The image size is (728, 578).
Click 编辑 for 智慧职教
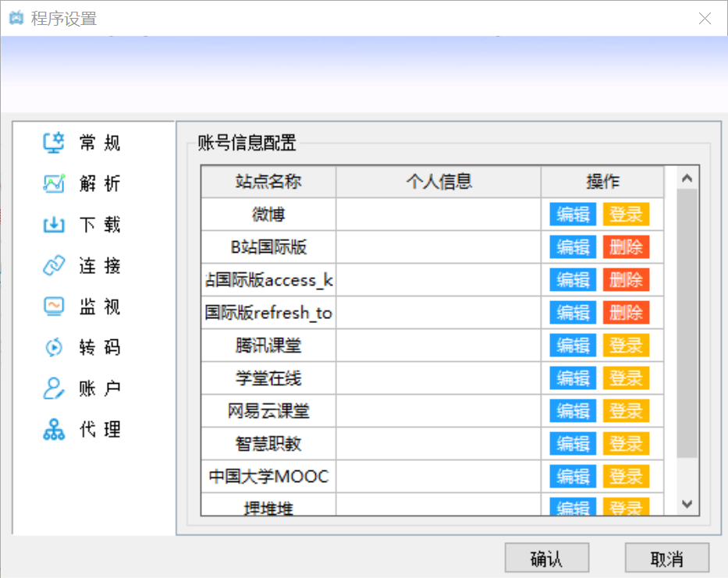[x=573, y=444]
